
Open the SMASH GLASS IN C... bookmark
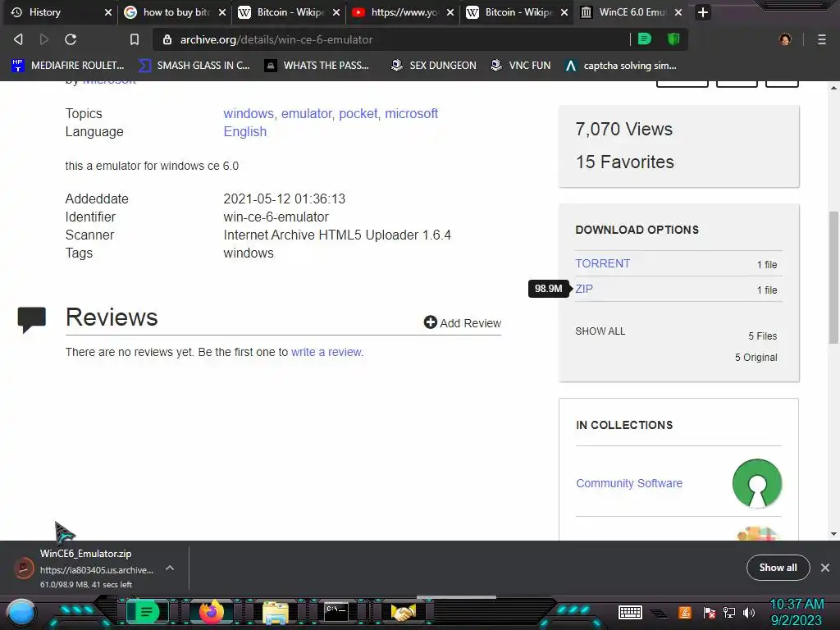(x=194, y=66)
